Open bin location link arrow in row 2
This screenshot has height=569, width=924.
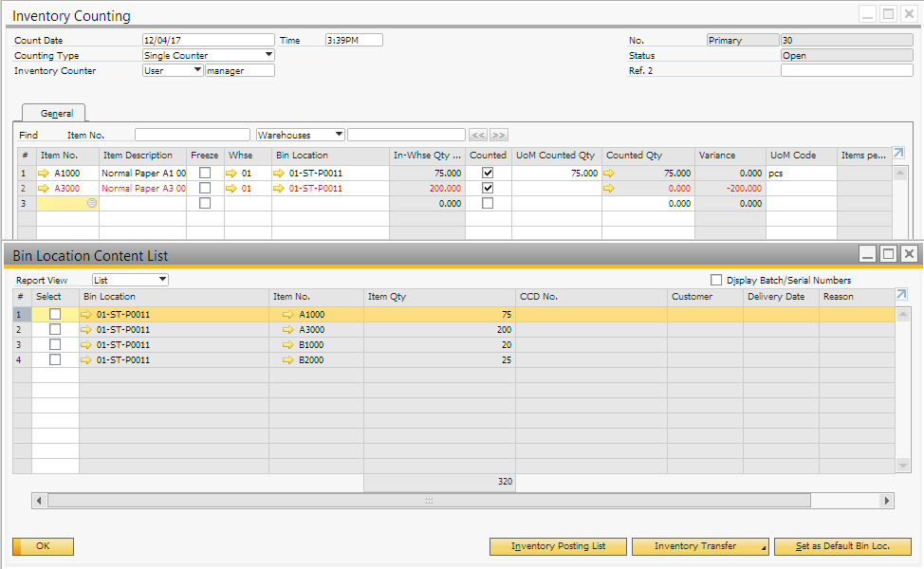[279, 189]
